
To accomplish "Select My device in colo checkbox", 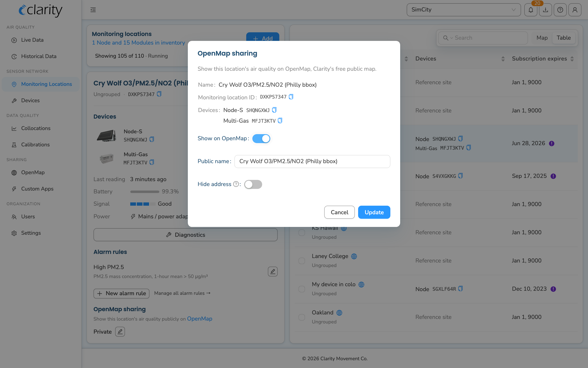I will pyautogui.click(x=302, y=289).
